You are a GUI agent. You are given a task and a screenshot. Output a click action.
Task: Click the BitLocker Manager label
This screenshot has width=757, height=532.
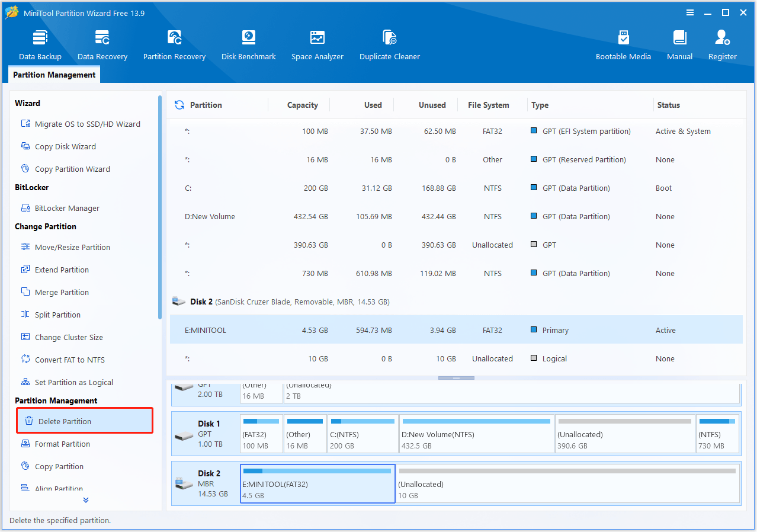[x=67, y=208]
